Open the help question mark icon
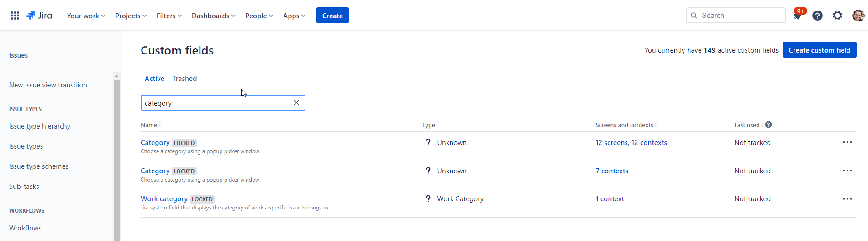The height and width of the screenshot is (241, 868). coord(817,16)
